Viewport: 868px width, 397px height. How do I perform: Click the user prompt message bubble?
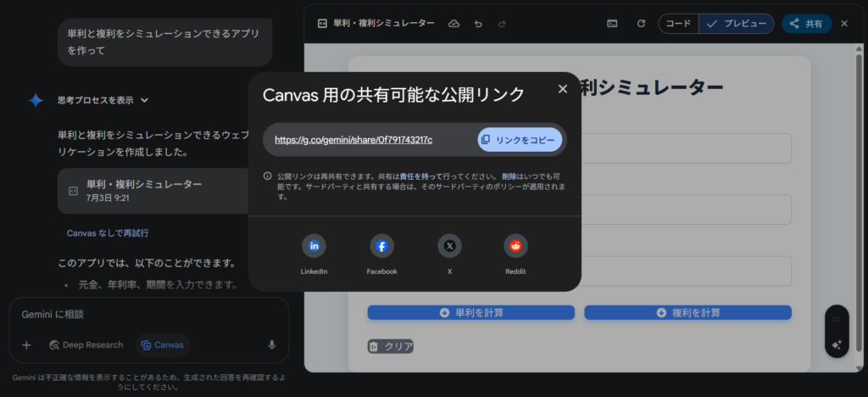(165, 42)
